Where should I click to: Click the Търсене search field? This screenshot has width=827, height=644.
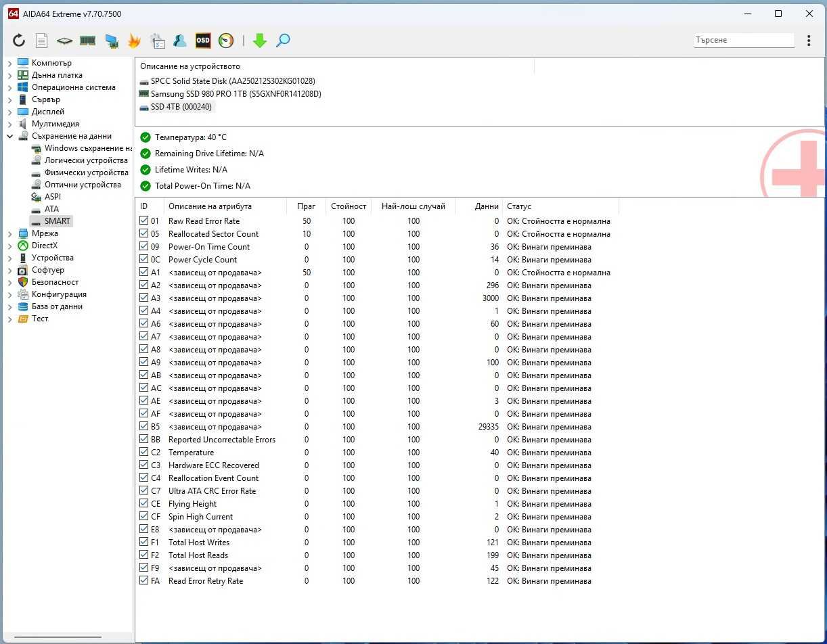pyautogui.click(x=744, y=40)
